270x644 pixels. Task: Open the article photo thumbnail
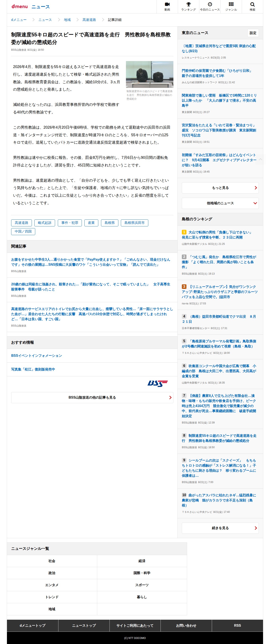tap(149, 74)
